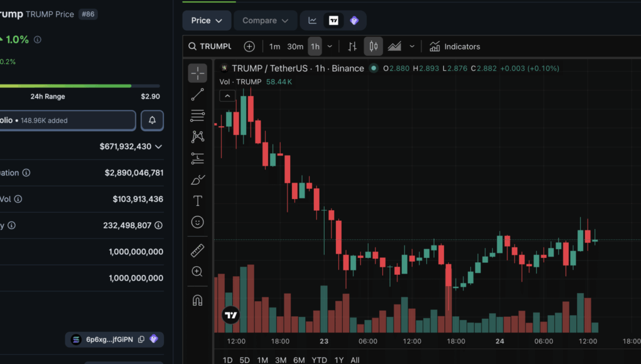Toggle magnet mode for drawings
The width and height of the screenshot is (641, 364).
point(197,300)
